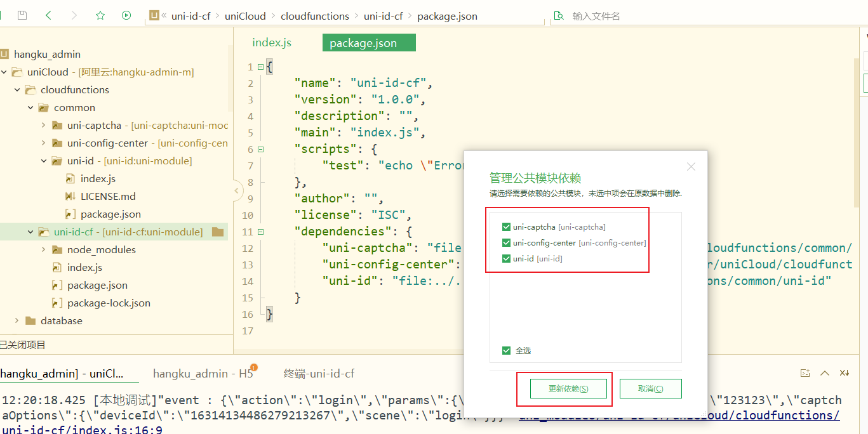Screen dimensions: 868x434
Task: Select the database folder in tree
Action: [x=62, y=321]
